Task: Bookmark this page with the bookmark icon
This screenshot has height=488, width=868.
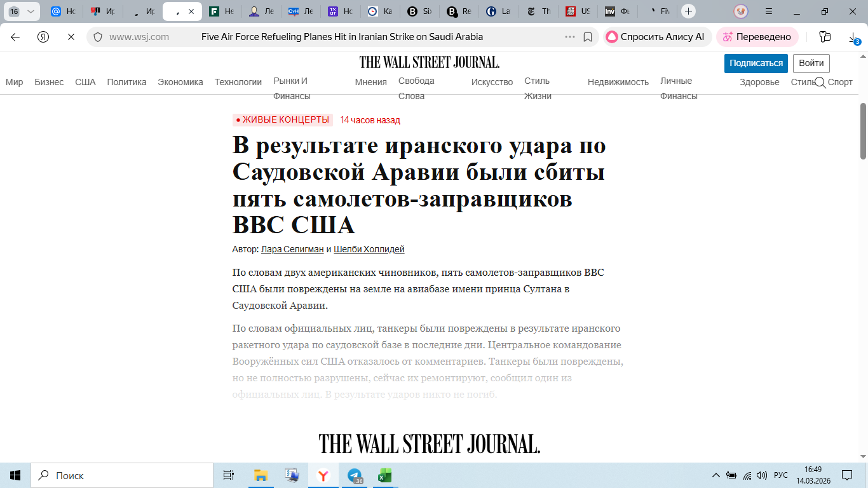Action: (588, 37)
